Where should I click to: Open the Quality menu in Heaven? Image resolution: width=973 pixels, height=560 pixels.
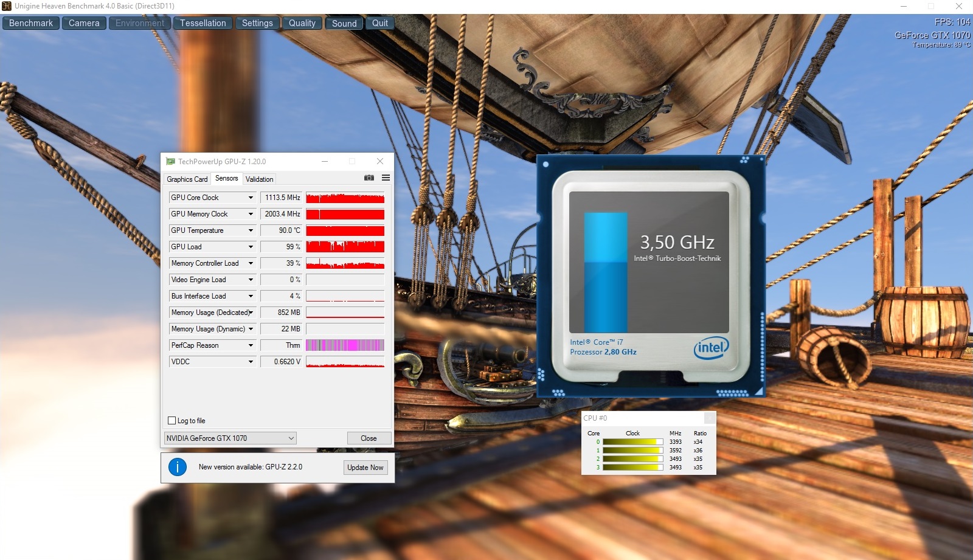coord(302,23)
